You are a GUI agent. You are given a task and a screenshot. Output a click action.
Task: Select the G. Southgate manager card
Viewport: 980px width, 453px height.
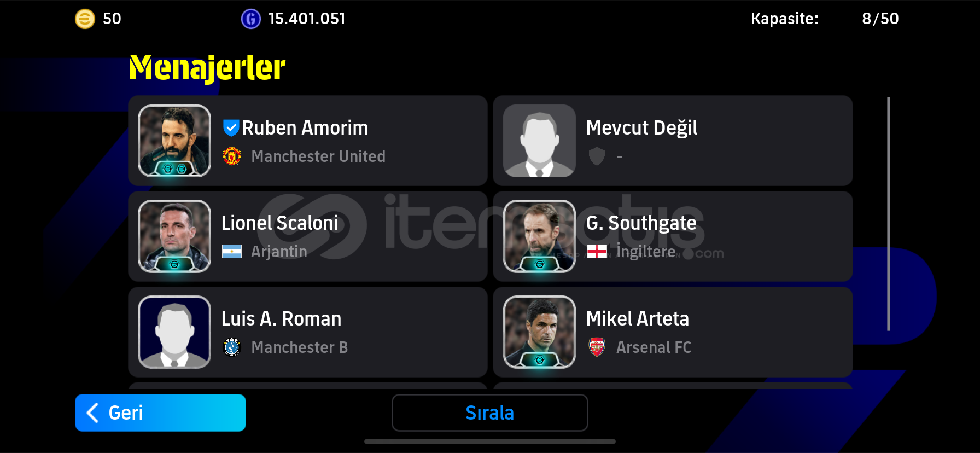pyautogui.click(x=673, y=236)
